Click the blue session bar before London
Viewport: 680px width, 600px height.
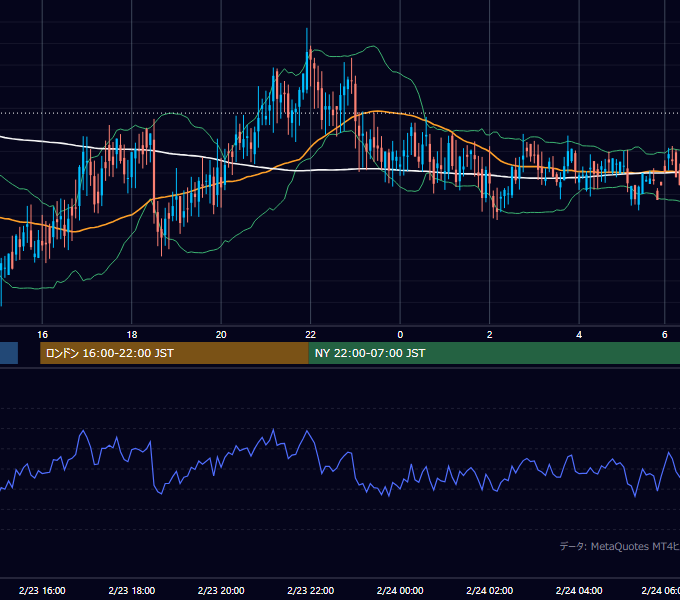[9, 353]
